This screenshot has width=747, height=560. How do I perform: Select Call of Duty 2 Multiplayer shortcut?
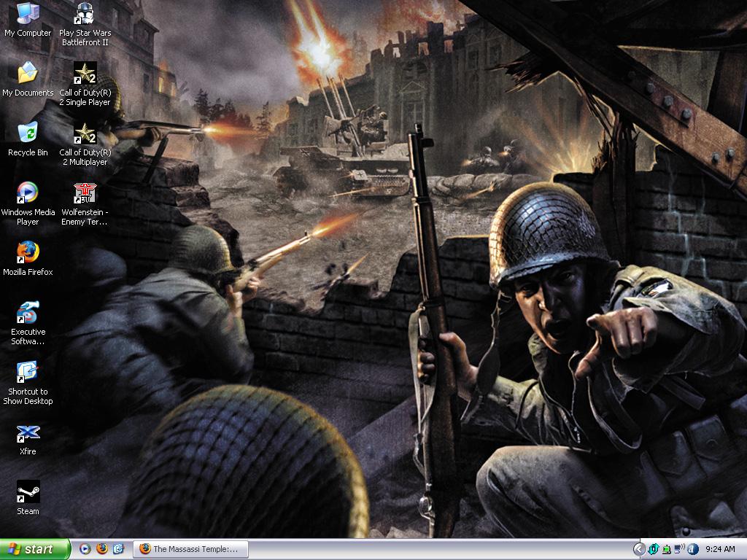[85, 144]
